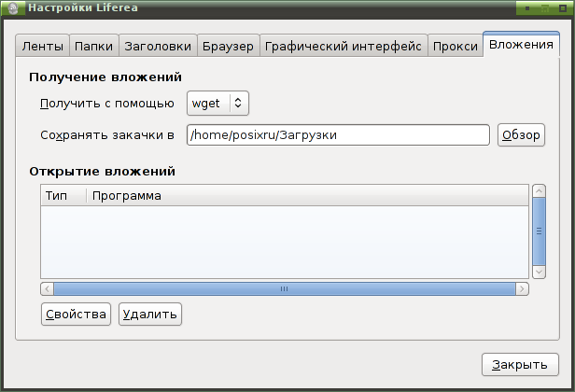
Task: Click the horizontal scrollbar right arrow
Action: coord(522,289)
